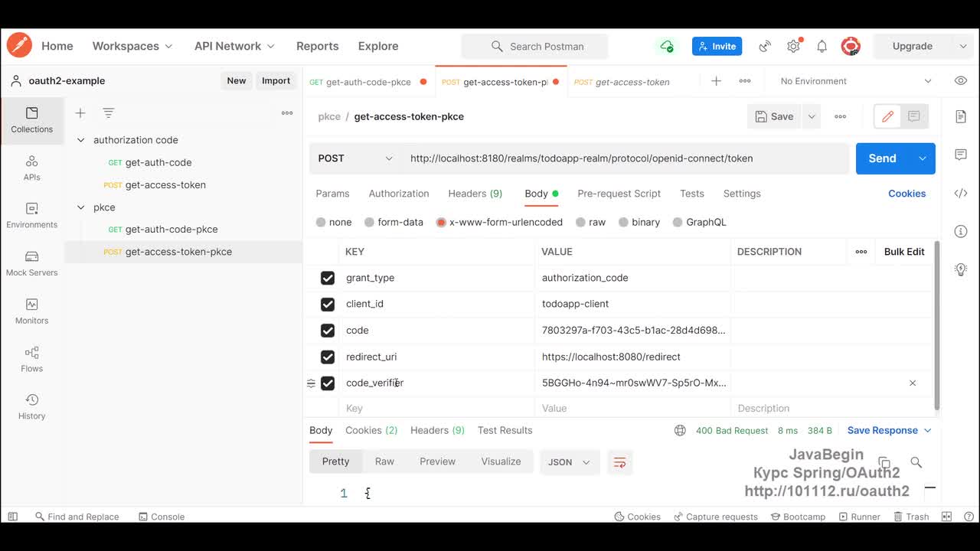Open a new request tab with plus

[716, 81]
